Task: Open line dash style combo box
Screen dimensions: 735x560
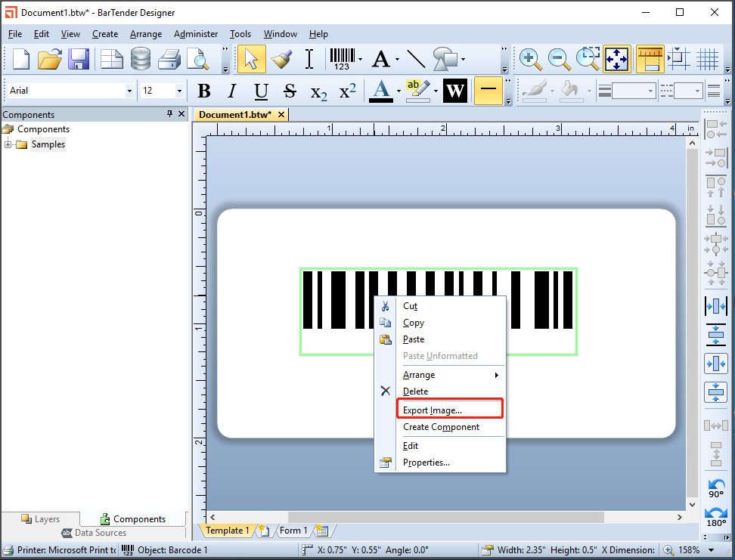Action: 687,91
